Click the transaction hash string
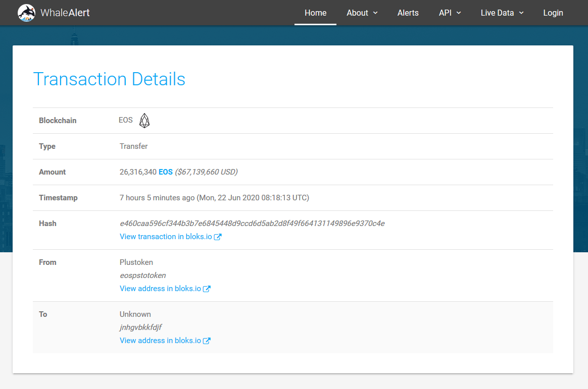Image resolution: width=588 pixels, height=389 pixels. click(252, 224)
